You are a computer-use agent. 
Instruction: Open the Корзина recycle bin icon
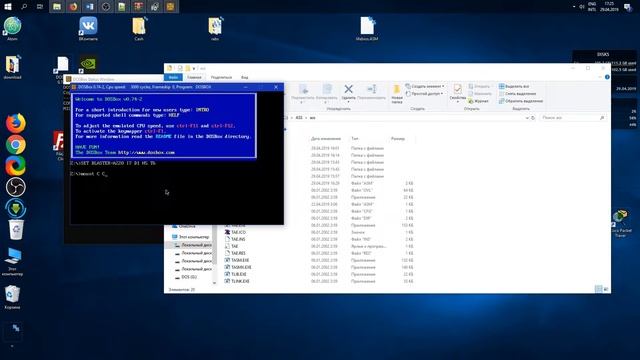pyautogui.click(x=12, y=297)
